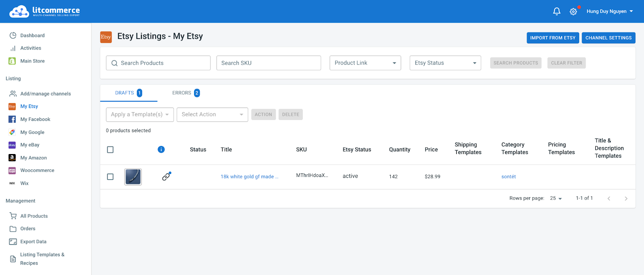Click the Channel Settings button
This screenshot has width=644, height=275.
click(x=608, y=38)
